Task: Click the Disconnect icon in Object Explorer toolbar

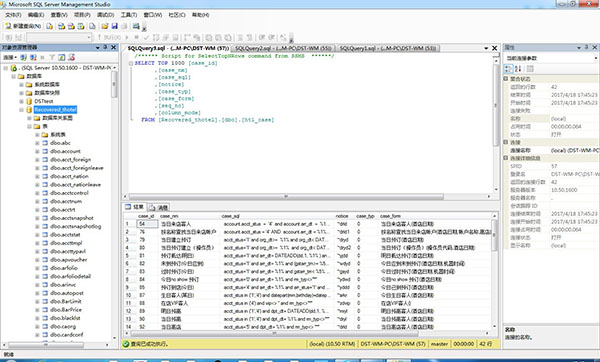Action: pos(33,57)
